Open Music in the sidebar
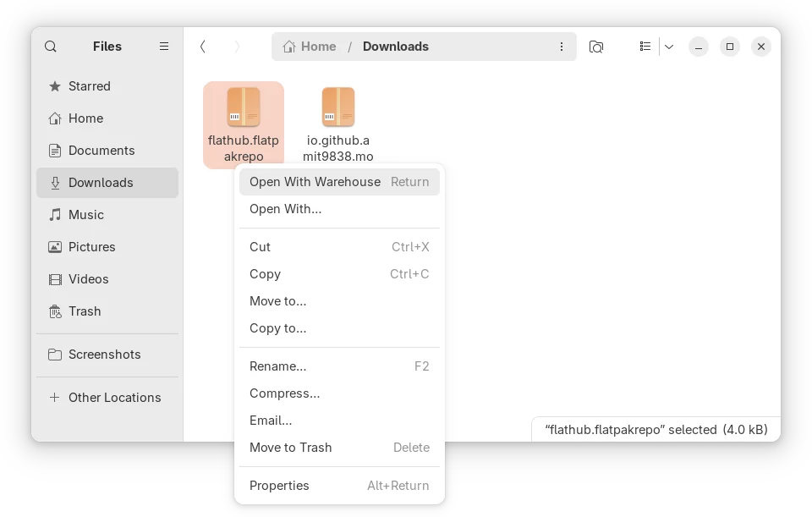 (107, 214)
